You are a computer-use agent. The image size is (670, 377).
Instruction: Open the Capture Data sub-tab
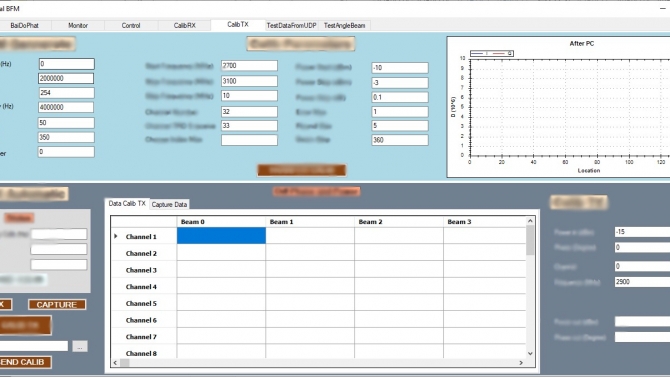(169, 205)
